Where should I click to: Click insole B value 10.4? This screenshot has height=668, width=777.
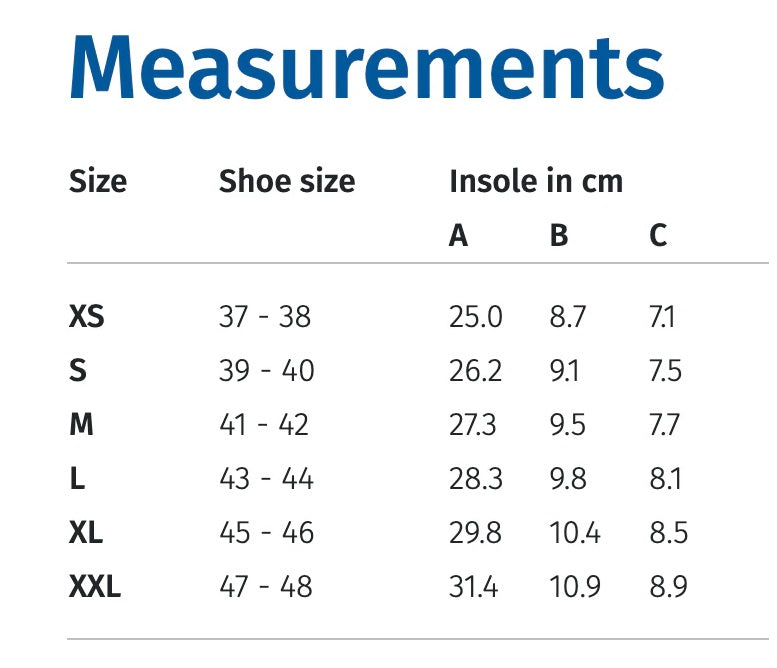(x=575, y=533)
